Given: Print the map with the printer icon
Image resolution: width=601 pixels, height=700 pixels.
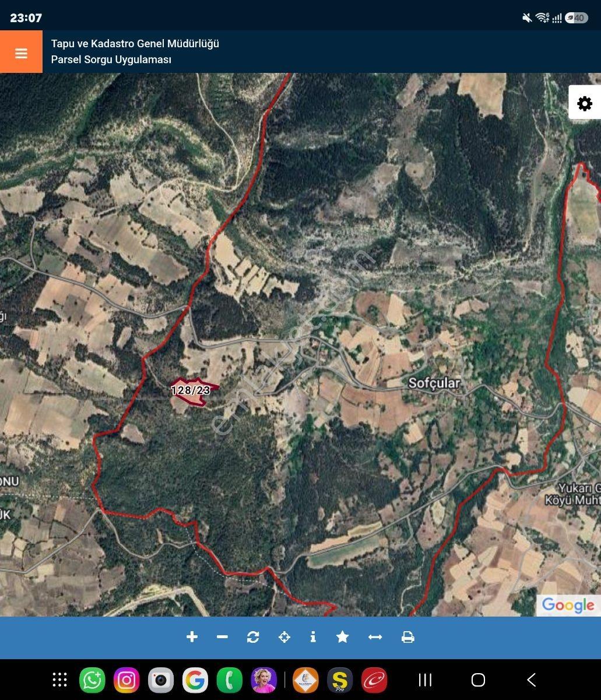Looking at the screenshot, I should [408, 637].
